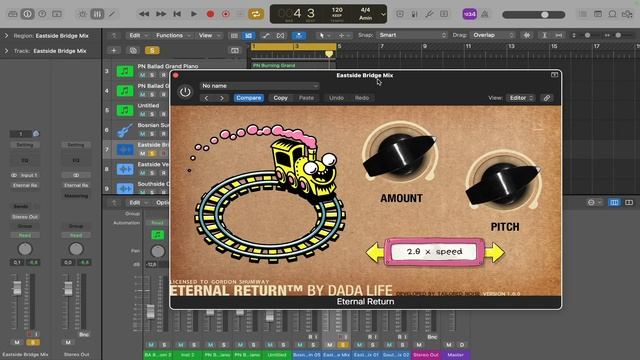Click the Capture Recording button
The width and height of the screenshot is (640, 360).
pos(226,14)
